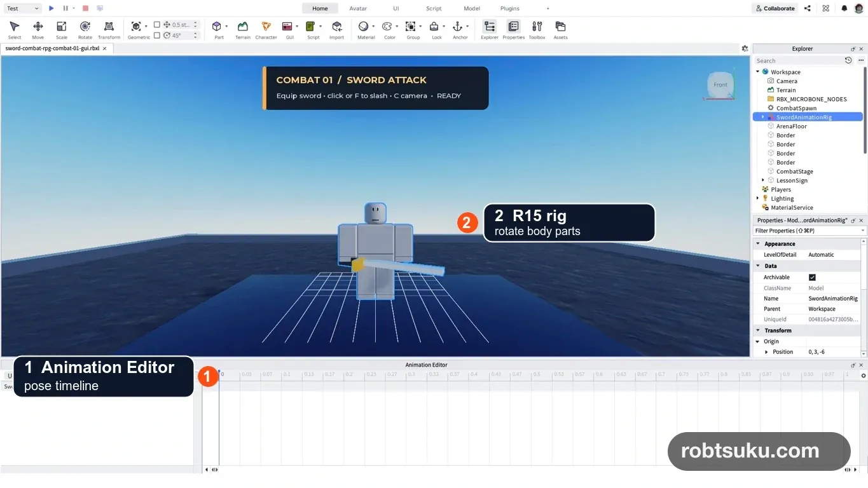
Task: Open the Assets manager
Action: [560, 29]
